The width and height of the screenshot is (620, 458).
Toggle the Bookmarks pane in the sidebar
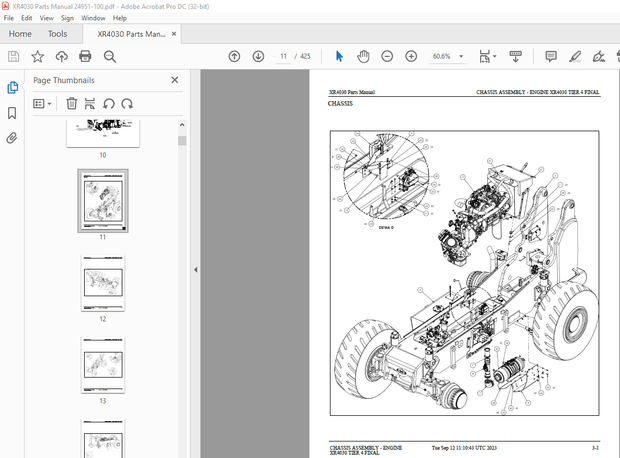tap(12, 113)
